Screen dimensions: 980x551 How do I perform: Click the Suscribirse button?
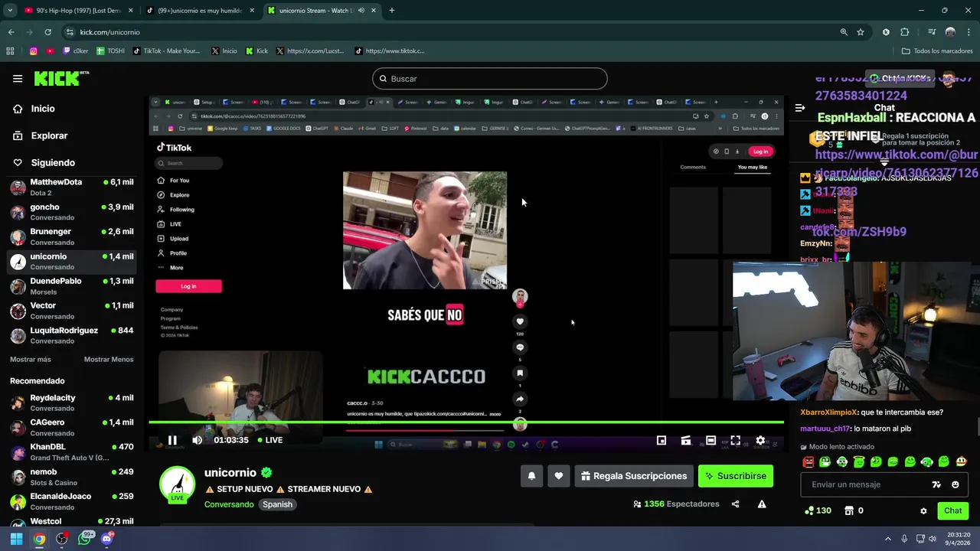(x=736, y=476)
